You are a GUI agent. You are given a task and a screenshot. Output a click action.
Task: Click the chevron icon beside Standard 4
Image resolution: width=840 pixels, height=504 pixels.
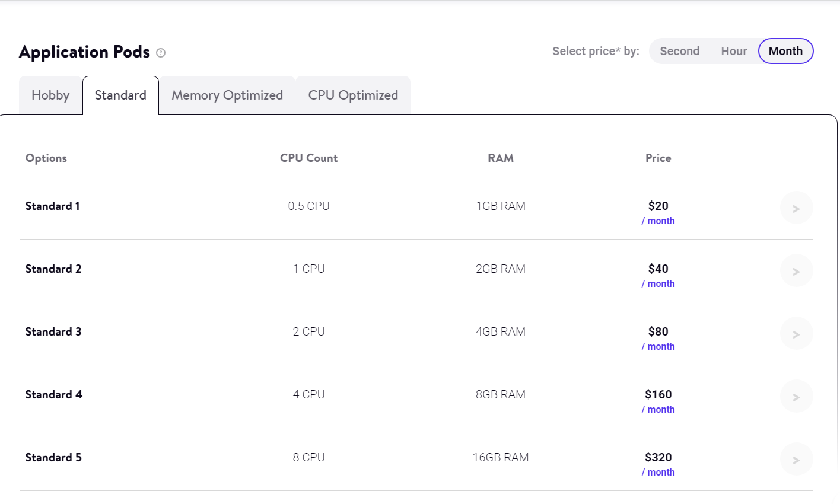point(796,396)
